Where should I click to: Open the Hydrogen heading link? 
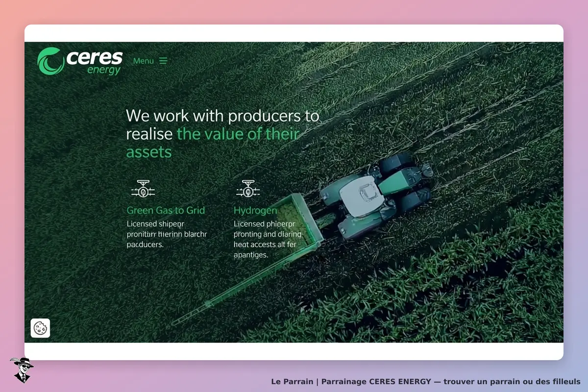point(255,211)
